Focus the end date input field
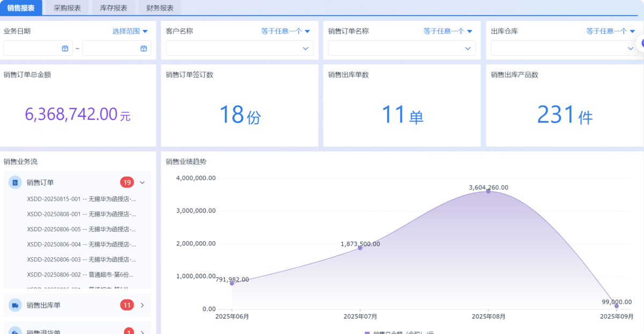The width and height of the screenshot is (644, 334). tap(117, 48)
